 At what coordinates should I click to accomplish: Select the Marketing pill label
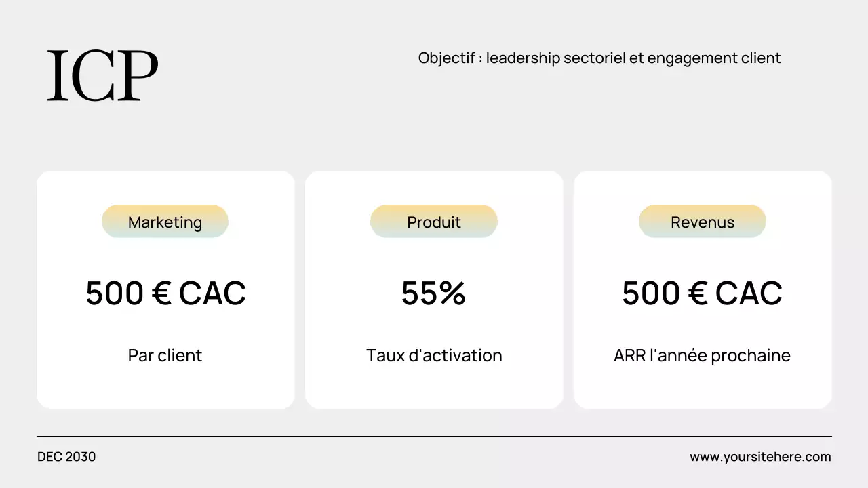(x=165, y=222)
